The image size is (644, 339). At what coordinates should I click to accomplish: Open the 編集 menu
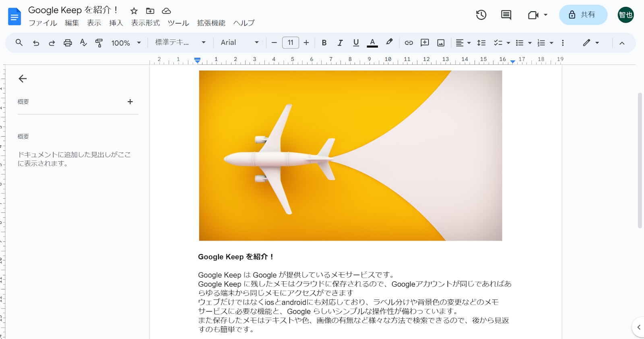tap(72, 23)
